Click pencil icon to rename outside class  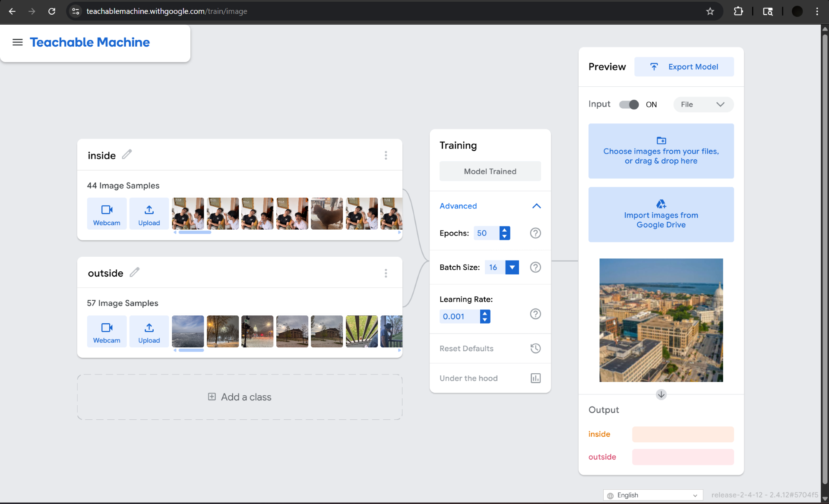coord(134,272)
